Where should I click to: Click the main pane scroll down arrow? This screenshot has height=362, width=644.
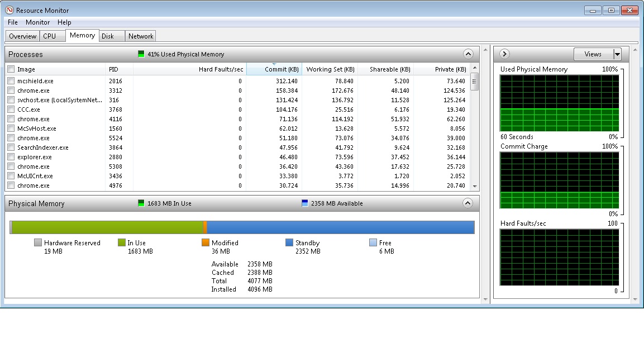tap(485, 299)
